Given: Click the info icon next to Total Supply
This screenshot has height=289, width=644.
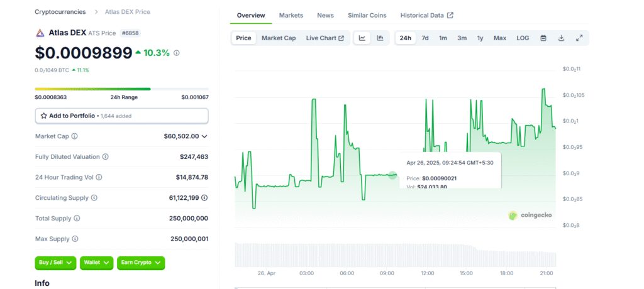Looking at the screenshot, I should (x=77, y=219).
